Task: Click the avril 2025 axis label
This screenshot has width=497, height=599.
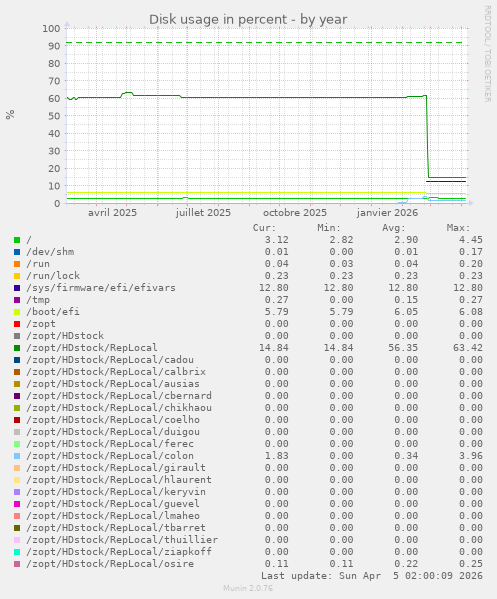Action: [112, 213]
